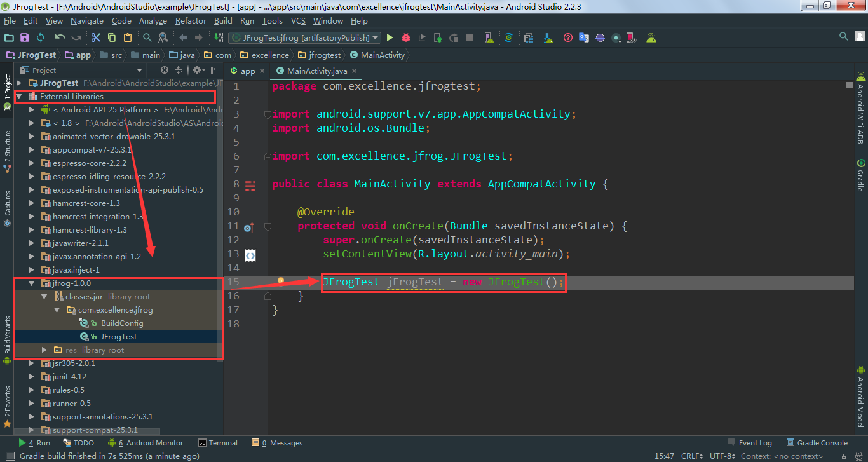Screen dimensions: 868x462
Task: Click the Cut scissors icon
Action: 96,38
